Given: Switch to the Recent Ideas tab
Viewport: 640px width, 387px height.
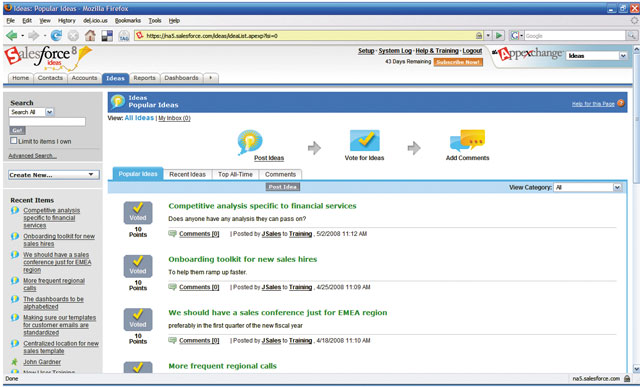Looking at the screenshot, I should [187, 174].
